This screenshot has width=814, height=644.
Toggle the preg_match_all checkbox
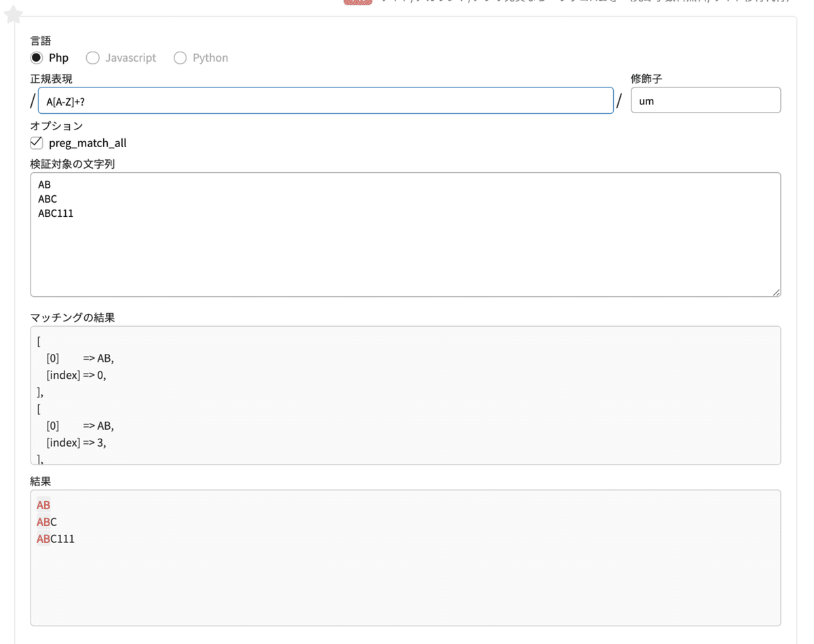click(x=37, y=143)
